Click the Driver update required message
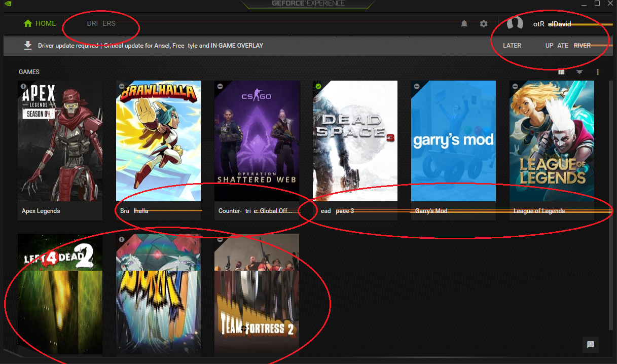 click(151, 46)
